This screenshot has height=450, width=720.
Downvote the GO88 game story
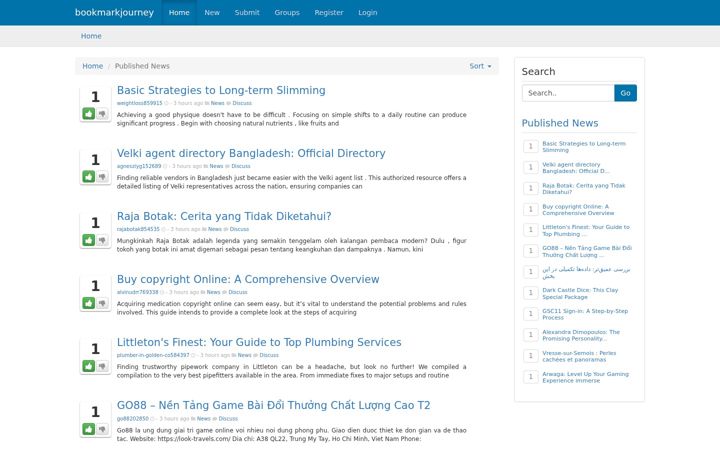point(102,429)
